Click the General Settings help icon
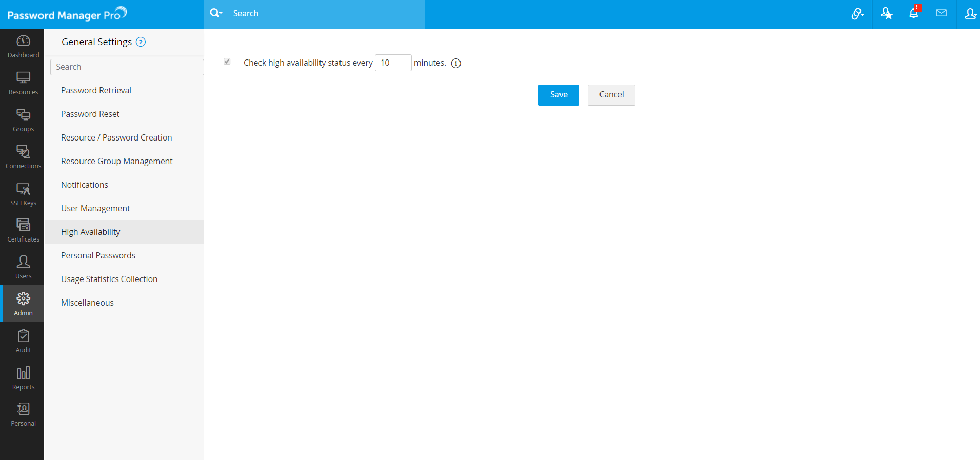Image resolution: width=980 pixels, height=460 pixels. point(141,42)
